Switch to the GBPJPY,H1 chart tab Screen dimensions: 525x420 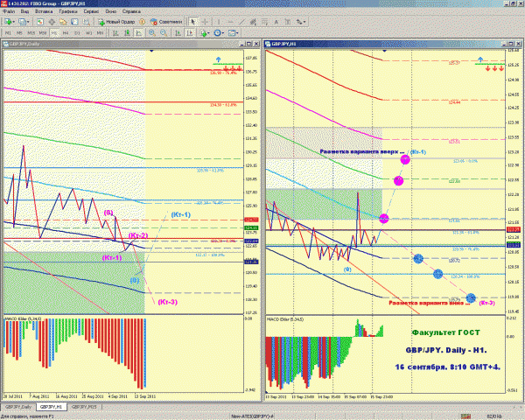[x=52, y=407]
